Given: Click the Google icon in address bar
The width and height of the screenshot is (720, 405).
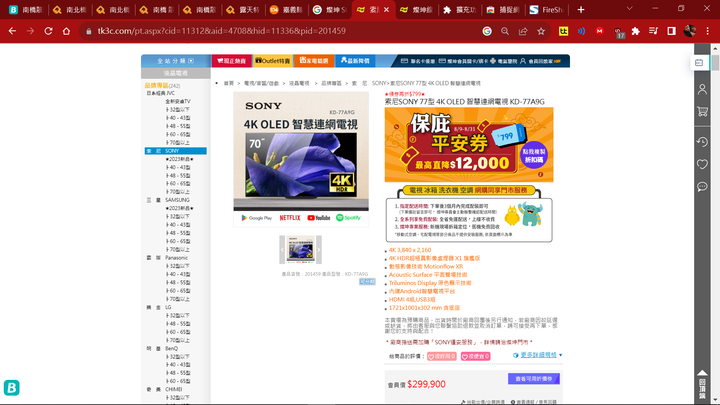Looking at the screenshot, I should point(487,31).
